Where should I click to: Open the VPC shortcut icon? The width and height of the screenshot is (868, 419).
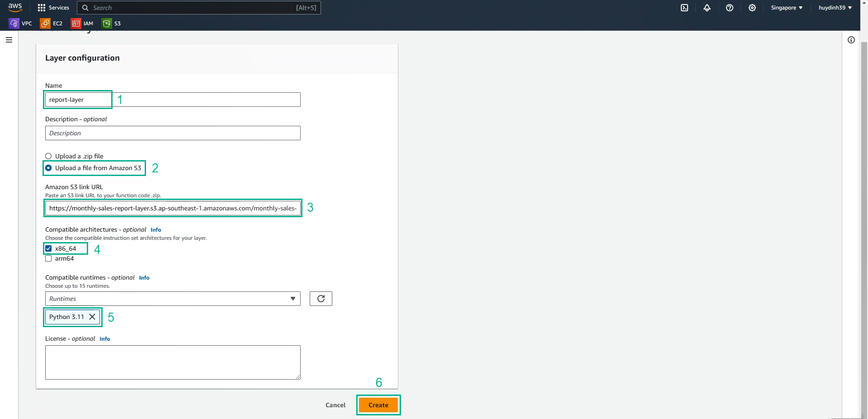tap(14, 24)
